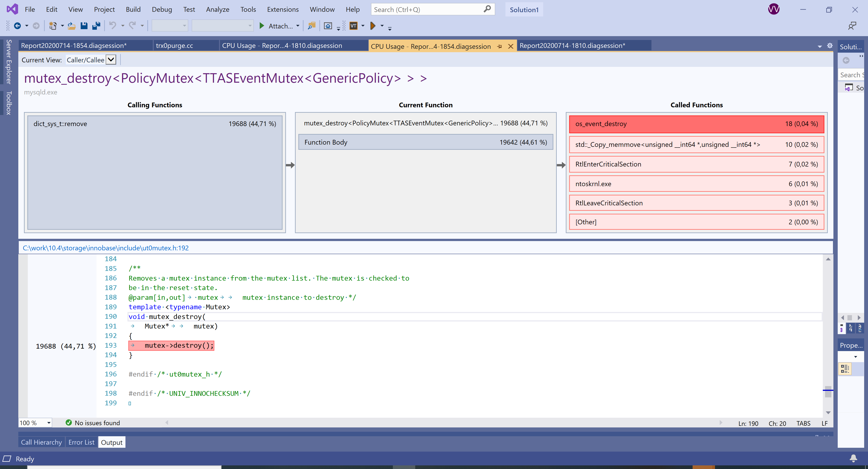Open the Analyze menu
Screen dimensions: 868x469
tap(217, 9)
